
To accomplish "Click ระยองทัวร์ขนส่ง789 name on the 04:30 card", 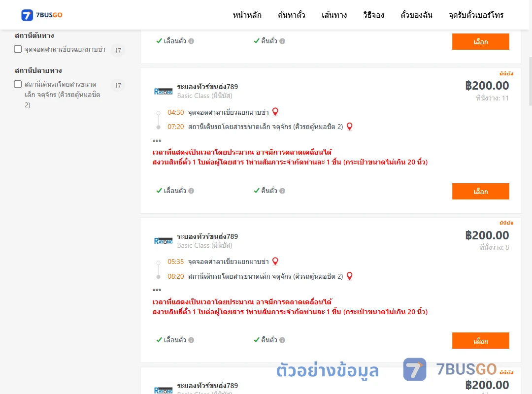I will tap(207, 87).
